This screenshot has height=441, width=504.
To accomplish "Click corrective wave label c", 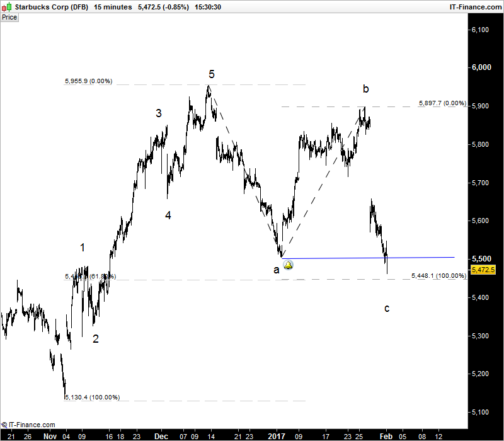I will point(387,308).
